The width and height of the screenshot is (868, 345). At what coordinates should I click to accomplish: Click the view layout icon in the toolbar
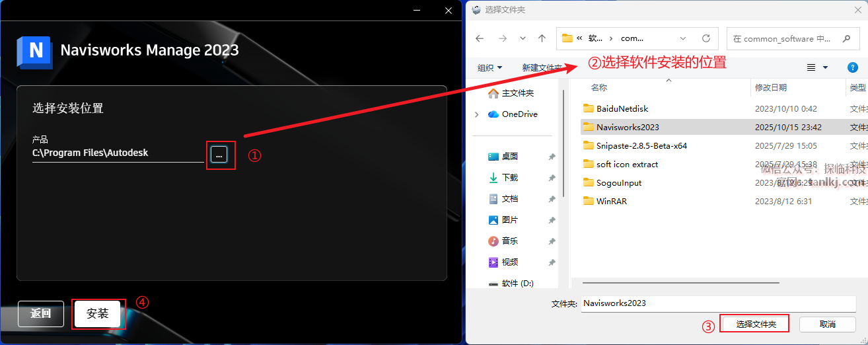(x=811, y=67)
